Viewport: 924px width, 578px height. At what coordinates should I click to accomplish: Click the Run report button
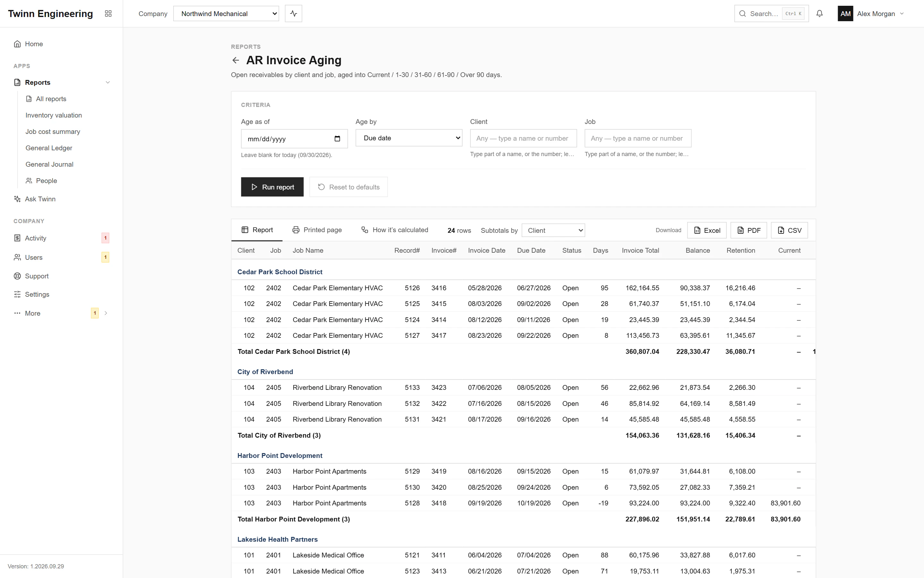(x=272, y=187)
